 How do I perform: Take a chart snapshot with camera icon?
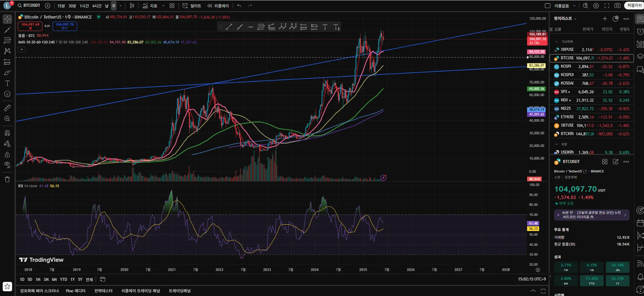tap(617, 6)
